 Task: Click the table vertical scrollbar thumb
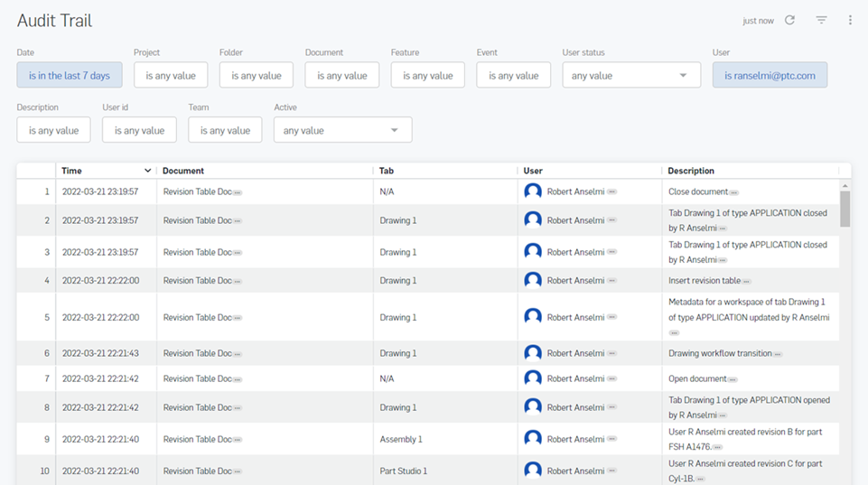(845, 208)
